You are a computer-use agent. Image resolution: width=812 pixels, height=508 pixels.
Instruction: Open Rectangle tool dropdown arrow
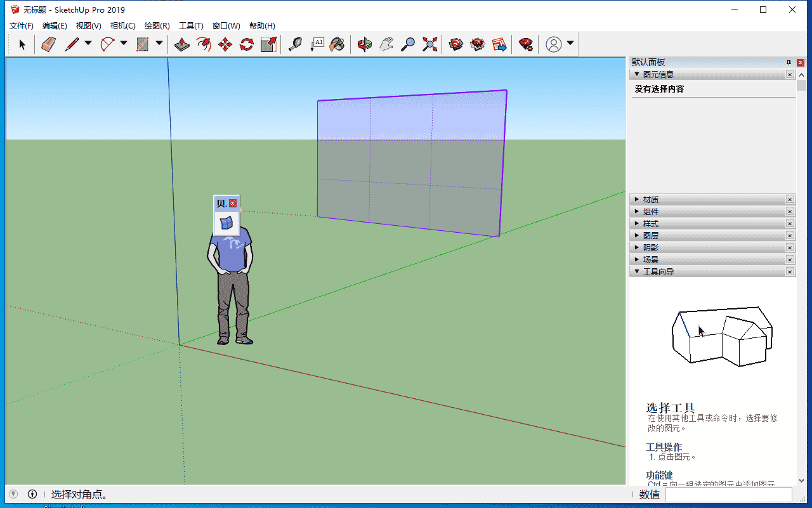point(159,44)
